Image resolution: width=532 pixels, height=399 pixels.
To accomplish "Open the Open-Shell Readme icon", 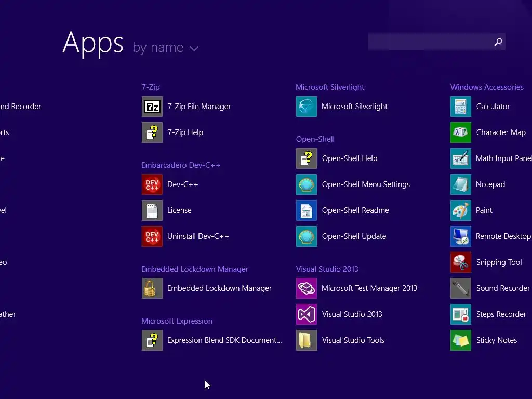I will (307, 210).
